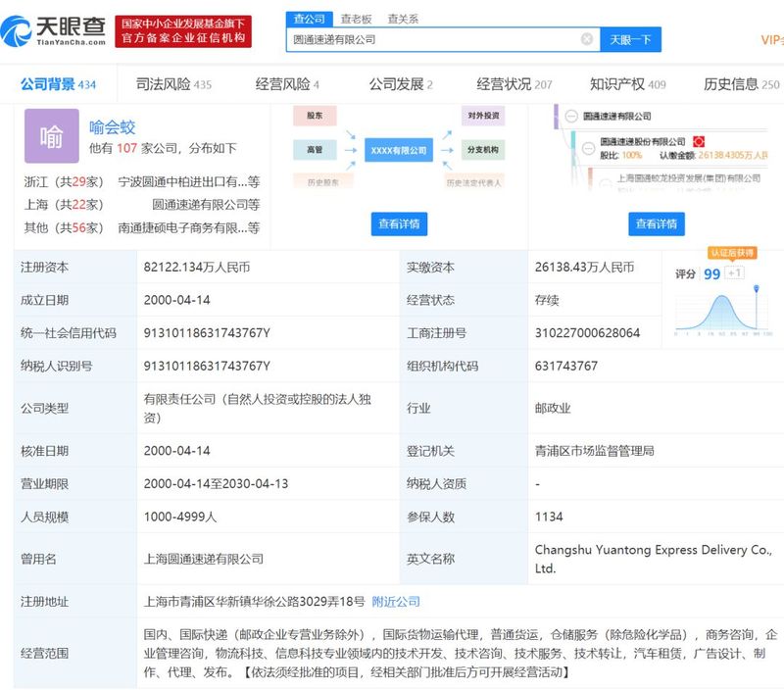This screenshot has height=690, width=784.
Task: Collapse the 圆通速递股份有限公司 tree node
Action: coord(589,148)
